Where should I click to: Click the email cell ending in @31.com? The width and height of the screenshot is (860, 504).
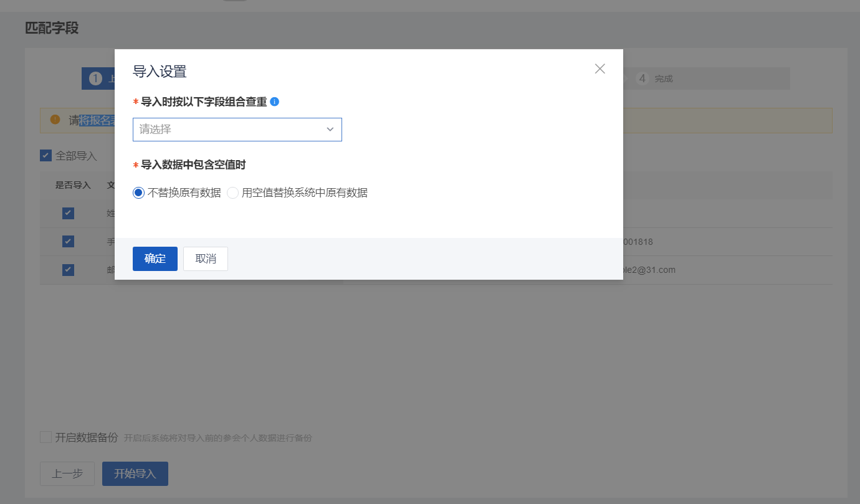pyautogui.click(x=649, y=270)
